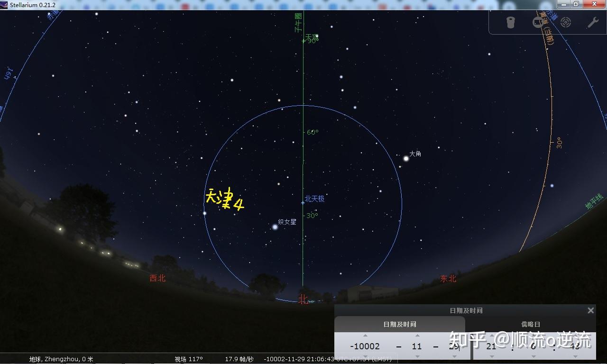This screenshot has height=364, width=607.
Task: Toggle the ocular view eyepiece icon
Action: [x=510, y=22]
